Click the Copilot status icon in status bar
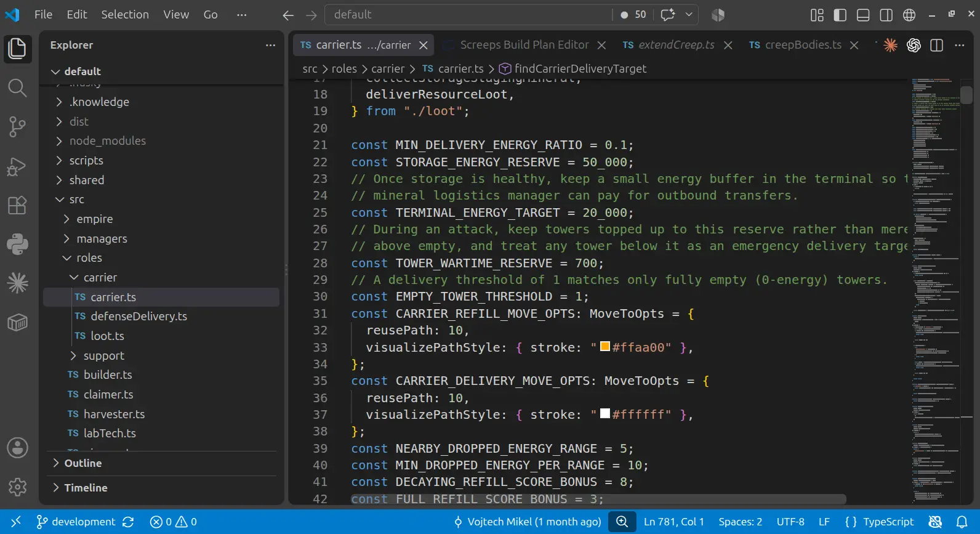The width and height of the screenshot is (980, 534). [x=935, y=522]
